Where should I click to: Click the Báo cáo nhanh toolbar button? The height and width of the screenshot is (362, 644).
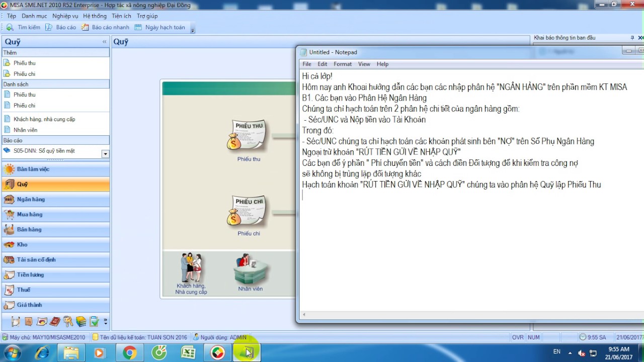click(x=106, y=27)
